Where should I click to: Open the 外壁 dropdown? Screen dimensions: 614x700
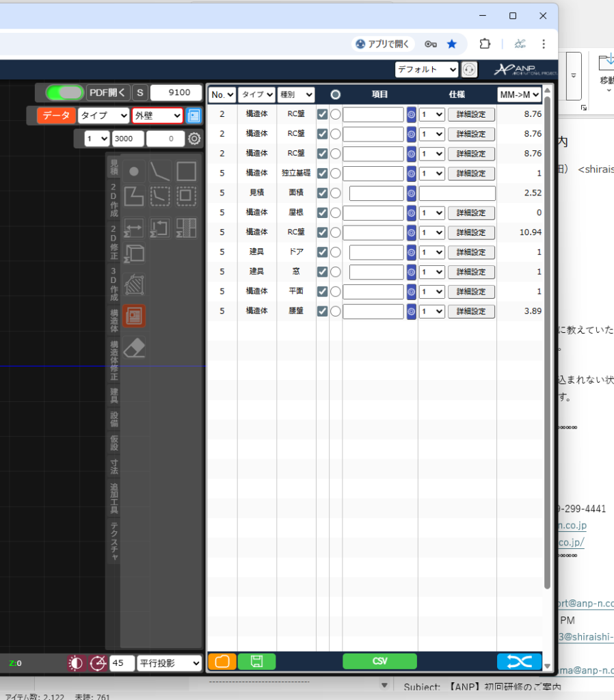tap(157, 116)
